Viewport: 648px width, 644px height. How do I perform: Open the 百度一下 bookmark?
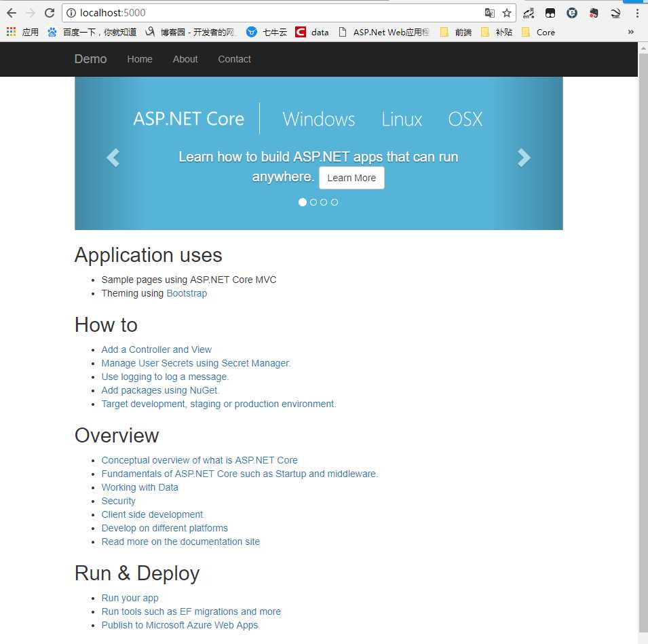pyautogui.click(x=92, y=32)
